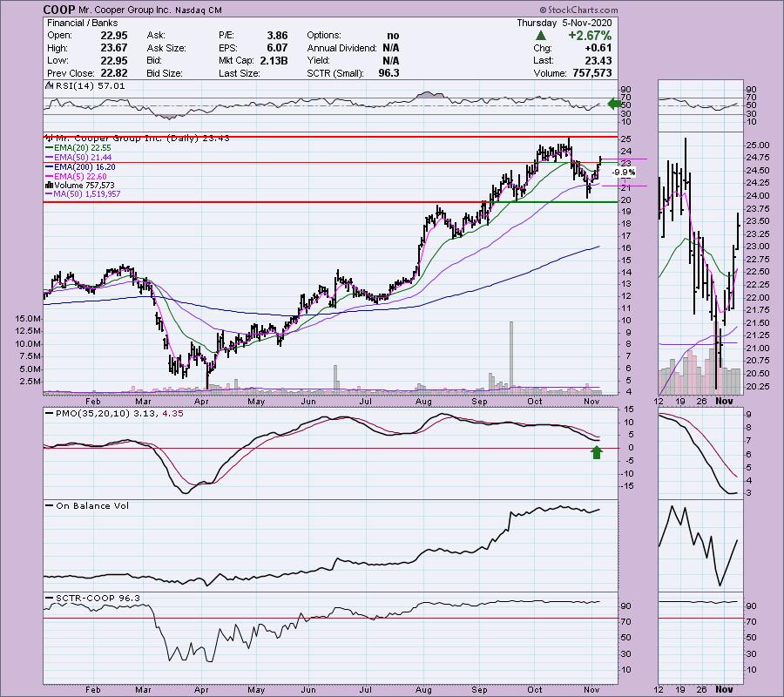
Task: Click the green up-triangle beside +2.67%
Action: [540, 36]
